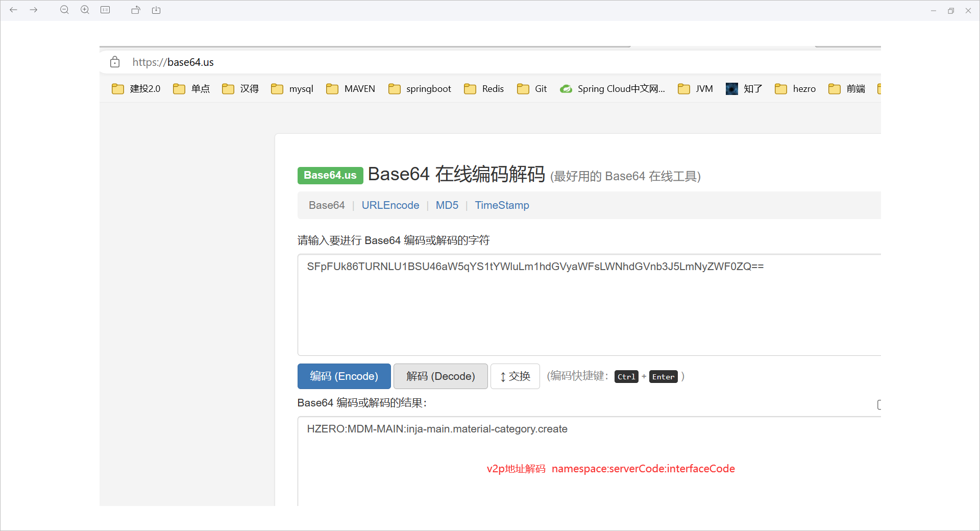
Task: Click the 请输入要进行 Base64 编码或解码的字符 label
Action: [x=394, y=240]
